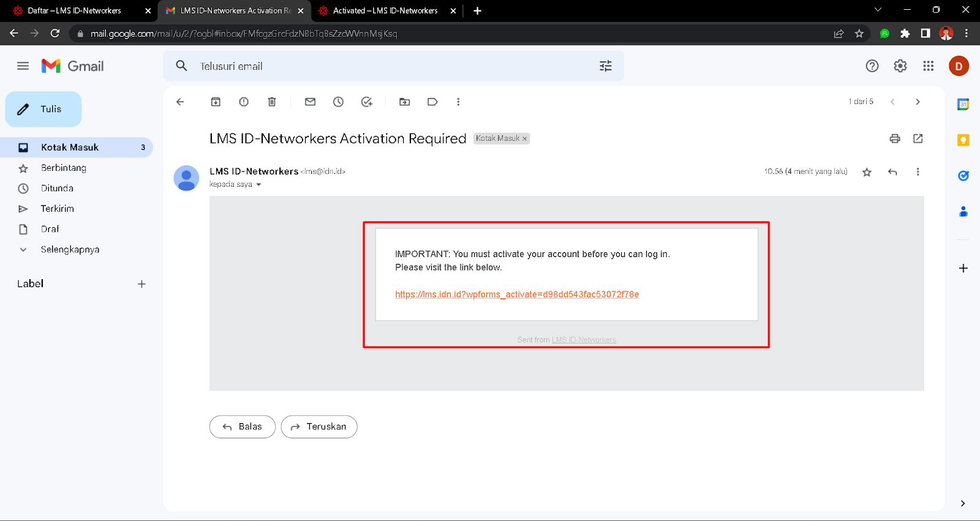Open Google Tasks side panel

coord(963,176)
